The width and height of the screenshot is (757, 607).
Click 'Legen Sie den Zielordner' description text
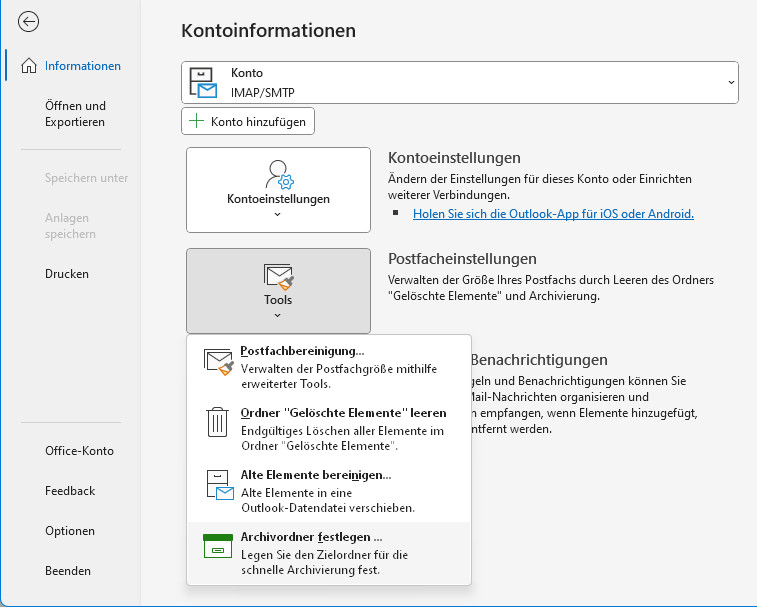[324, 562]
